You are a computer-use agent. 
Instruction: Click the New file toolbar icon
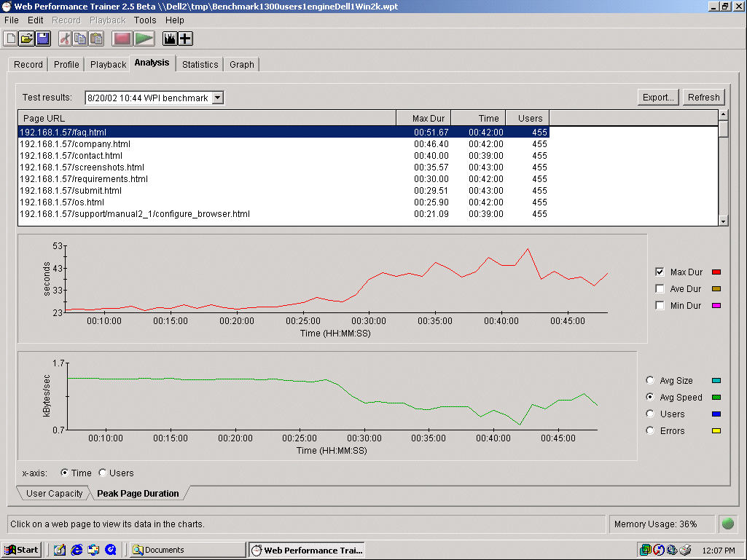click(x=11, y=39)
